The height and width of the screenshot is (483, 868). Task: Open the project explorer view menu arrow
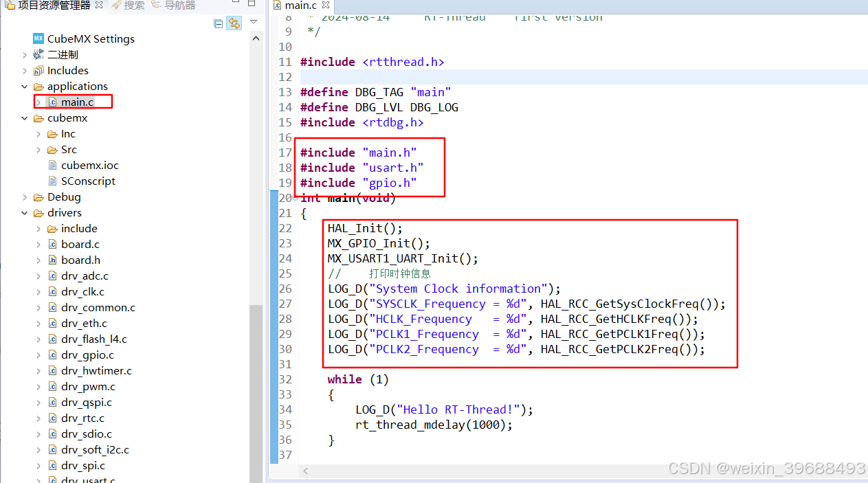(254, 23)
